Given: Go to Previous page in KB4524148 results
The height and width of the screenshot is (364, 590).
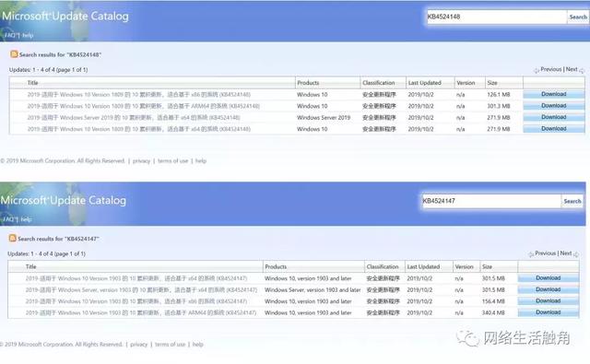Looking at the screenshot, I should click(x=551, y=69).
